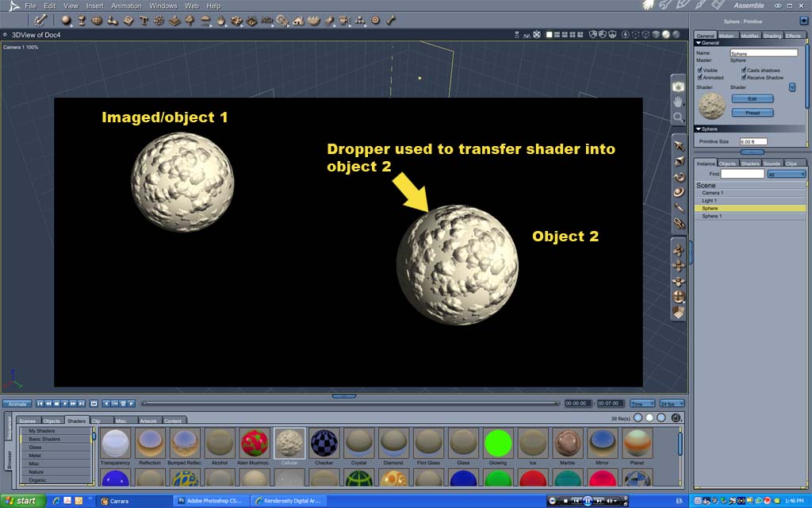
Task: Click the Find search field
Action: tap(742, 174)
